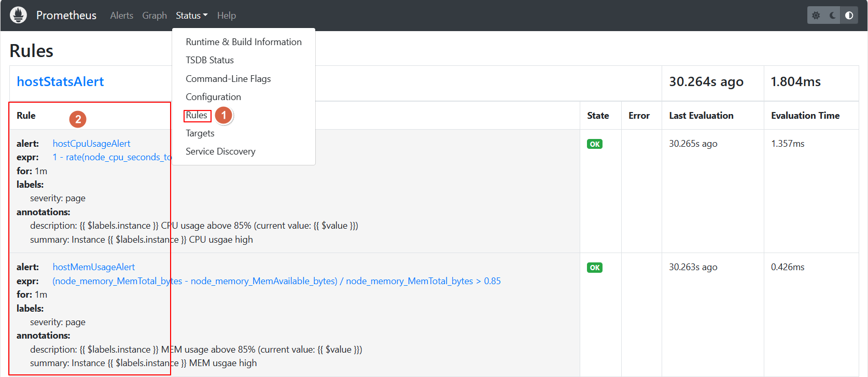The image size is (868, 377).
Task: Click the group's '1.804ms' evaluation time
Action: click(x=795, y=81)
